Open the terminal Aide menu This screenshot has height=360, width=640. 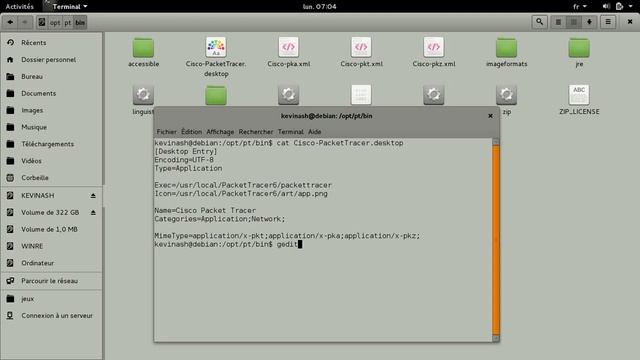(315, 132)
